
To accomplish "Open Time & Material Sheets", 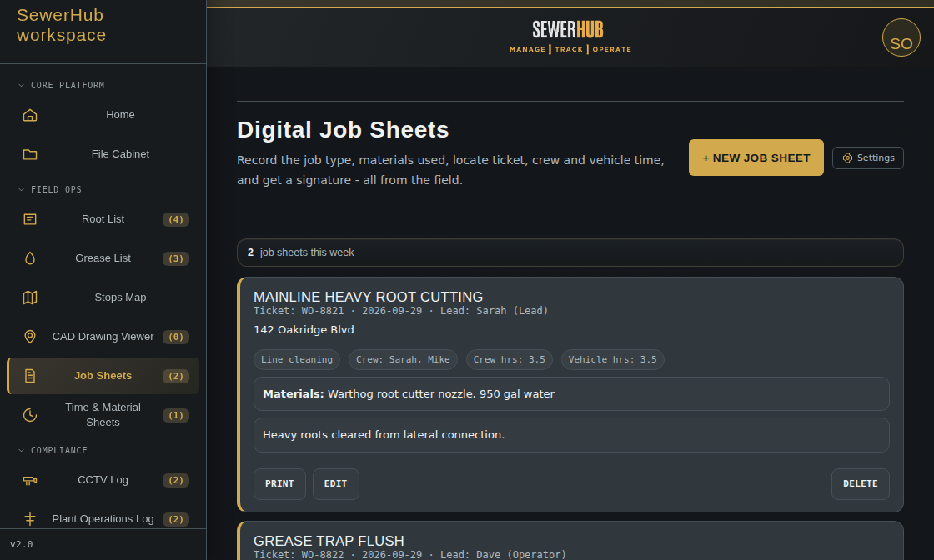I will [x=103, y=415].
